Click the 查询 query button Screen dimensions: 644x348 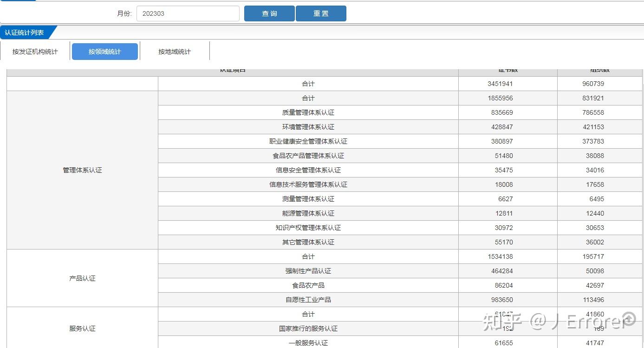pos(269,13)
